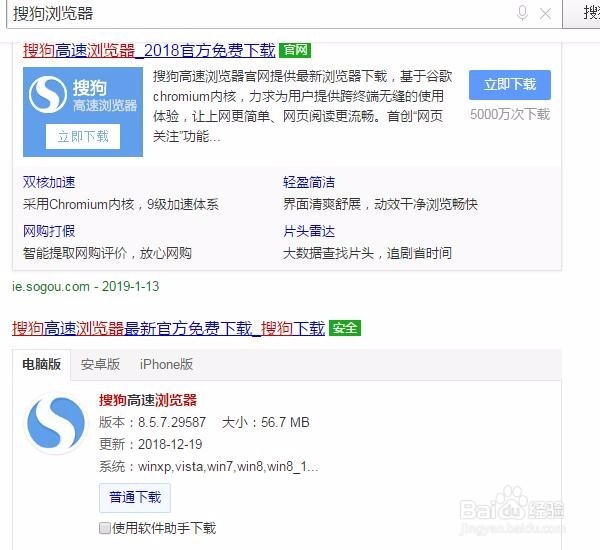Click the round Sogou browser app icon
This screenshot has height=550, width=600.
[x=56, y=423]
